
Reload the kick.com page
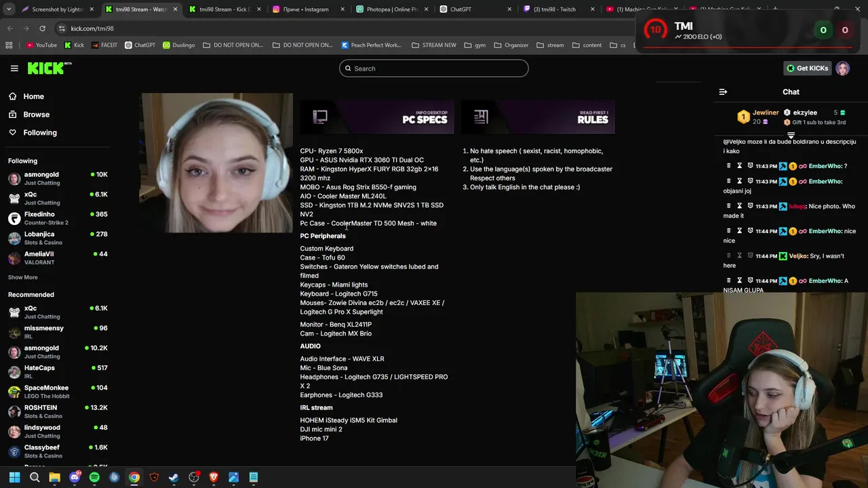[42, 28]
